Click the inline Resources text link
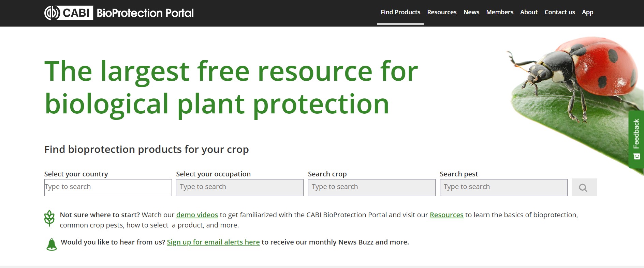 pyautogui.click(x=447, y=215)
